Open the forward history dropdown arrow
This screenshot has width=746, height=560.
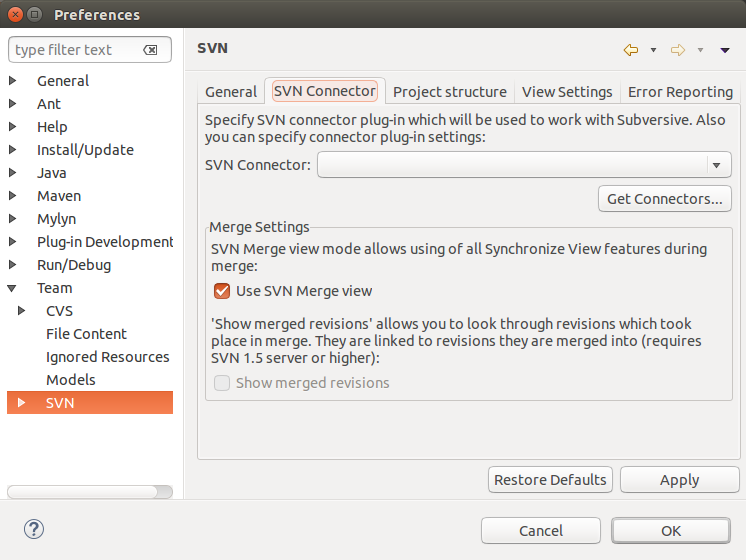(x=700, y=50)
